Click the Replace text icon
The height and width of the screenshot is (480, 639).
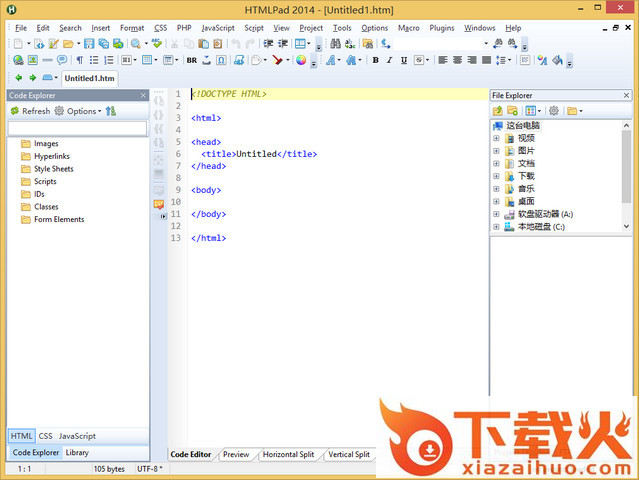point(350,44)
